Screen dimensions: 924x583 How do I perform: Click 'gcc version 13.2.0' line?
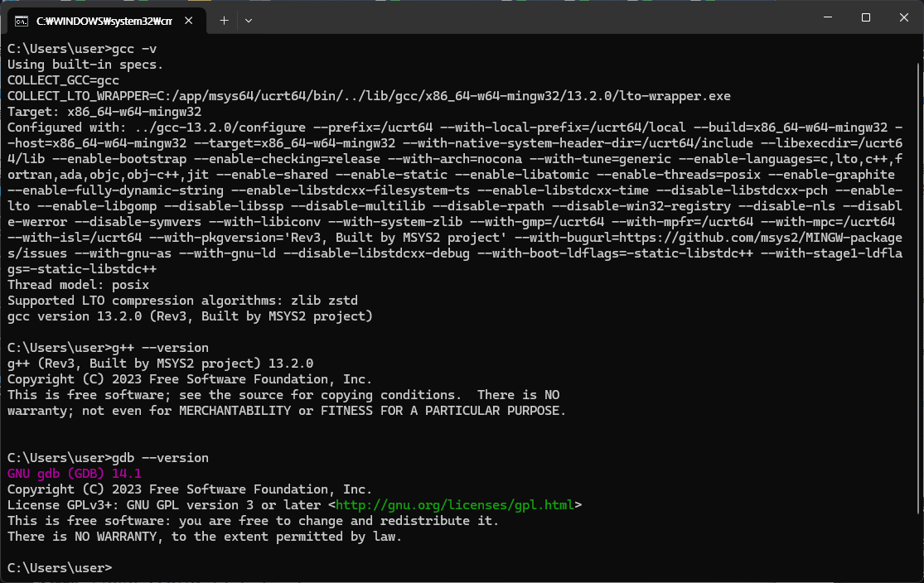pyautogui.click(x=190, y=317)
